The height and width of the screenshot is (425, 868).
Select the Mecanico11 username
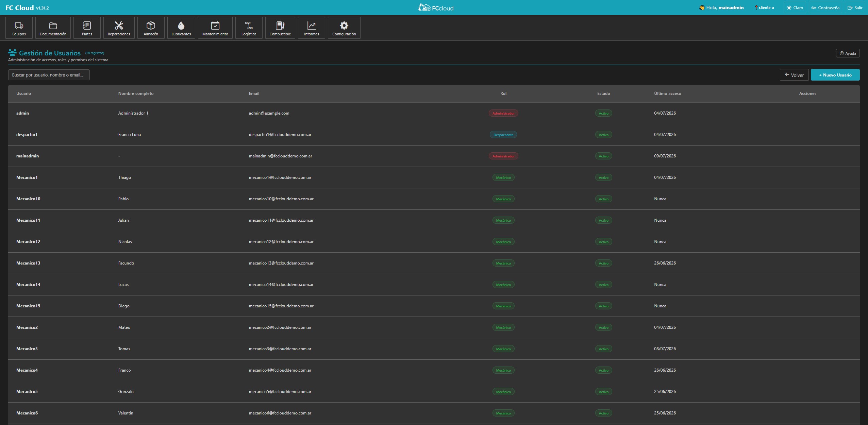[x=28, y=220]
